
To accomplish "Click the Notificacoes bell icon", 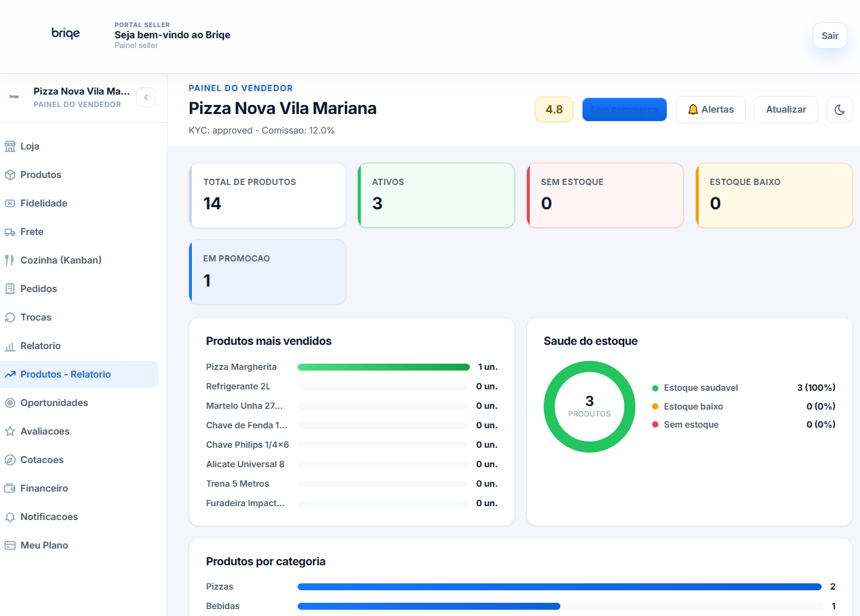I will pyautogui.click(x=10, y=517).
